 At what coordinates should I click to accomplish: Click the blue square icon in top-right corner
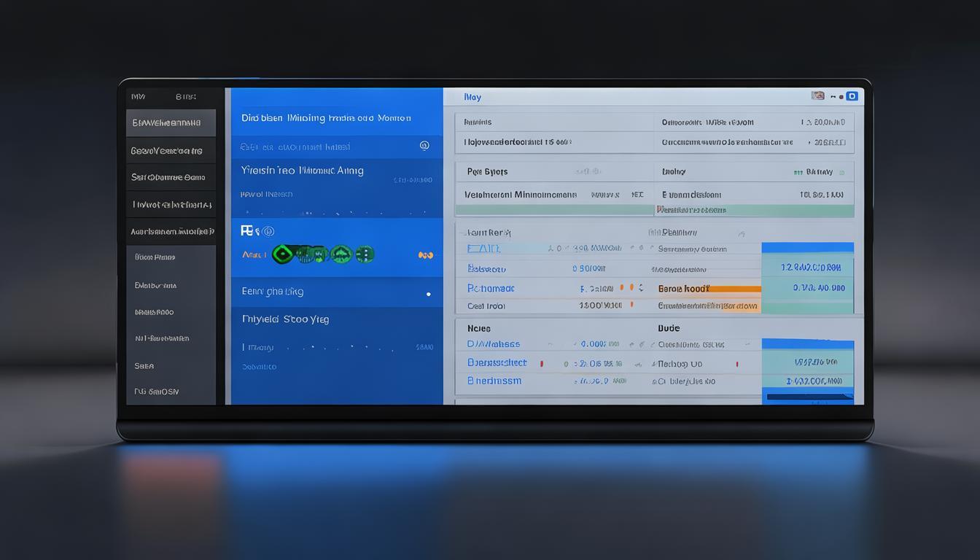coord(852,96)
